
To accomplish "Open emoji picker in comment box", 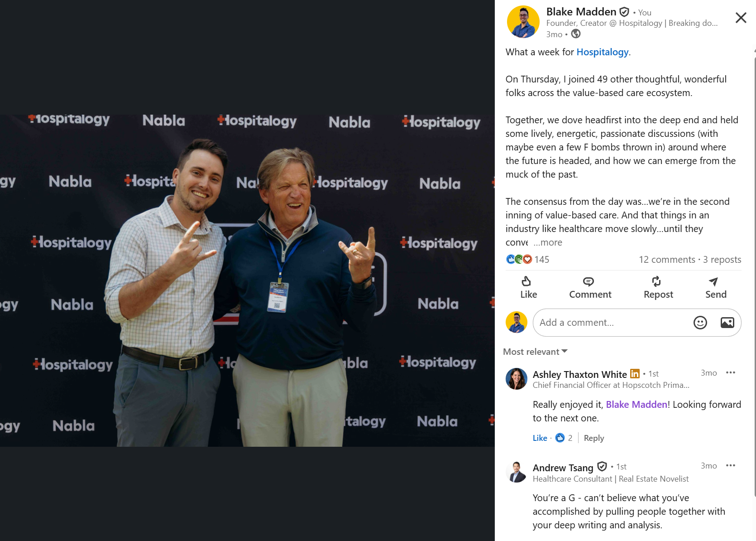I will coord(700,323).
